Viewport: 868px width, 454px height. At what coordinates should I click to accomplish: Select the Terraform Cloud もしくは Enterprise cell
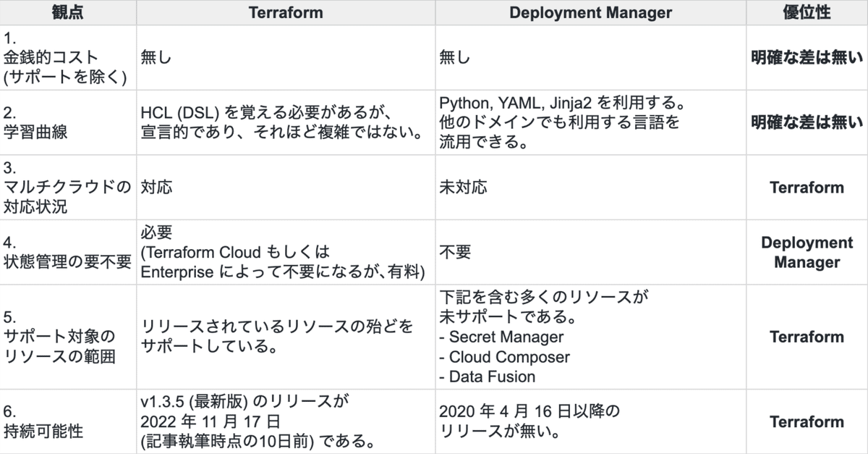tap(286, 252)
